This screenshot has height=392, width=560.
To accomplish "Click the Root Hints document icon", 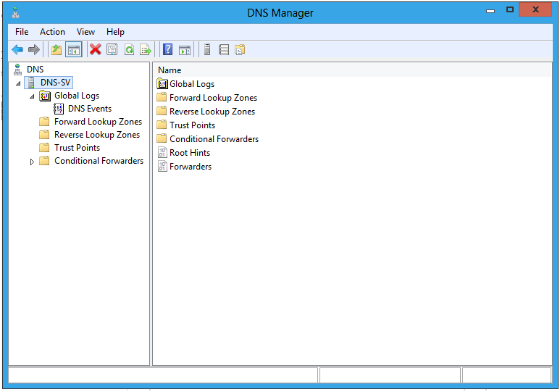I will pos(162,153).
